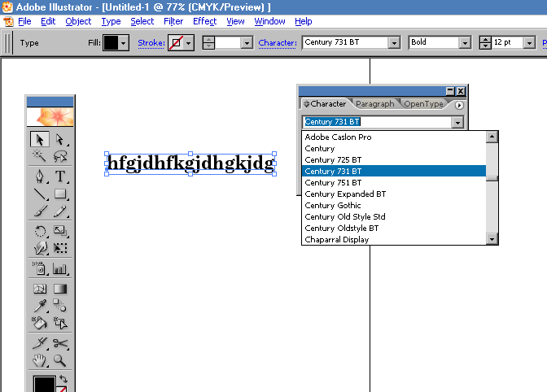This screenshot has height=392, width=547.
Task: Choose Chaparral Display font
Action: click(393, 239)
